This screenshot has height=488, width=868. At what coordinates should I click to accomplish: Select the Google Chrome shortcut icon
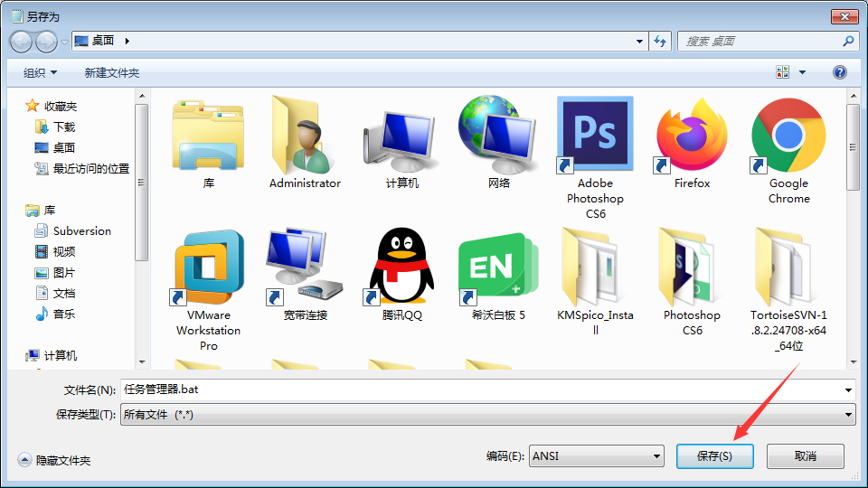pyautogui.click(x=788, y=135)
